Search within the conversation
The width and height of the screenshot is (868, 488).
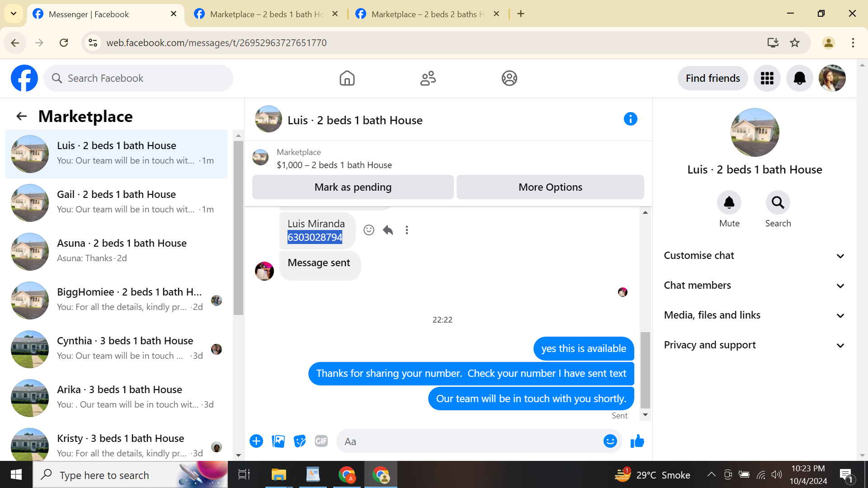point(778,202)
